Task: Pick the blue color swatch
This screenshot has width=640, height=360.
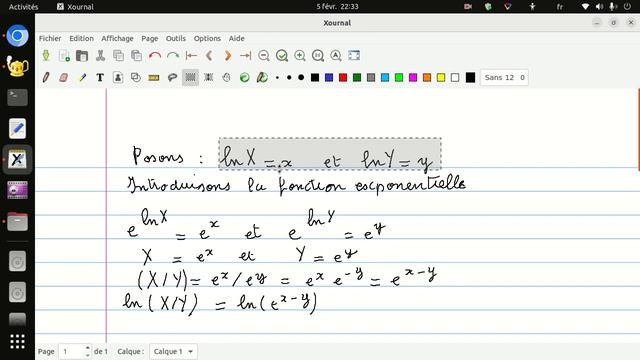Action: click(x=329, y=78)
